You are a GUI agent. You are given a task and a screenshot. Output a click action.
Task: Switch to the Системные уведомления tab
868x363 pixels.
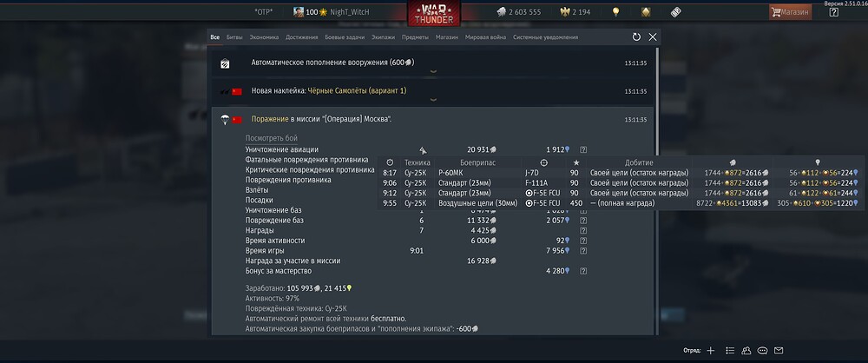pyautogui.click(x=545, y=37)
